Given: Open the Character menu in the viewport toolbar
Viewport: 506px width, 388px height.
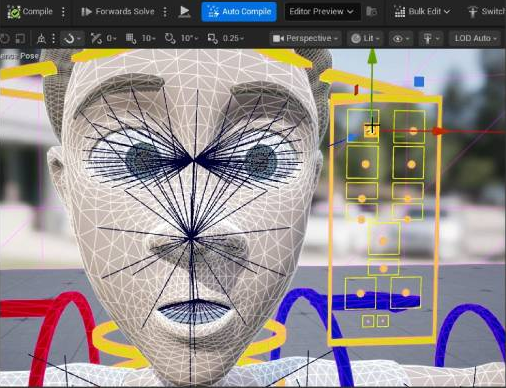Looking at the screenshot, I should coord(431,39).
